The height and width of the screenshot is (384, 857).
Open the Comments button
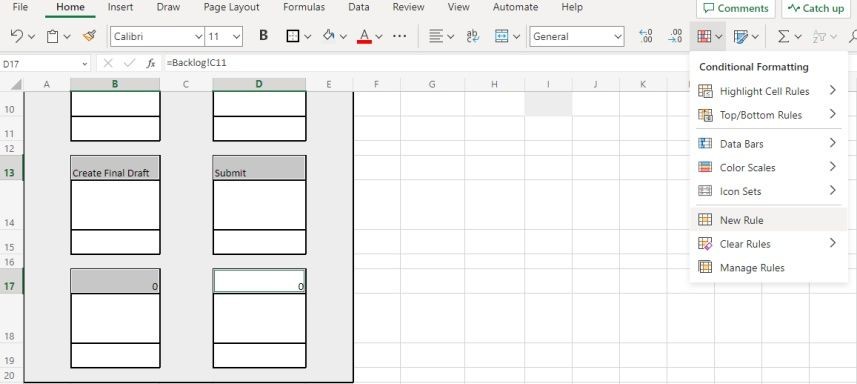pos(736,9)
